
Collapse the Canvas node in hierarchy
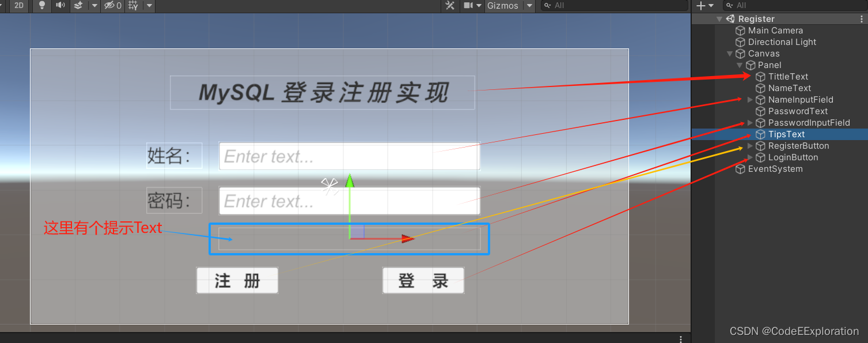click(729, 53)
